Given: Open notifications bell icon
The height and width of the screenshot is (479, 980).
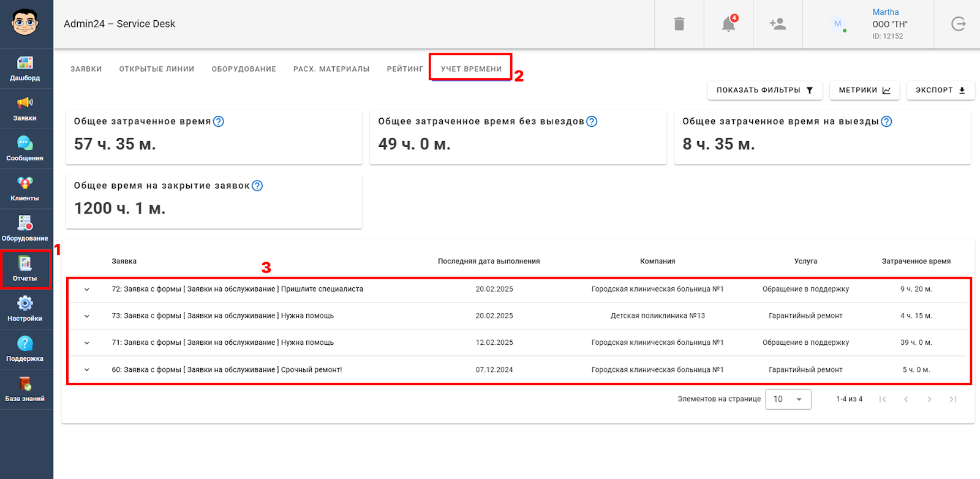Looking at the screenshot, I should click(728, 24).
